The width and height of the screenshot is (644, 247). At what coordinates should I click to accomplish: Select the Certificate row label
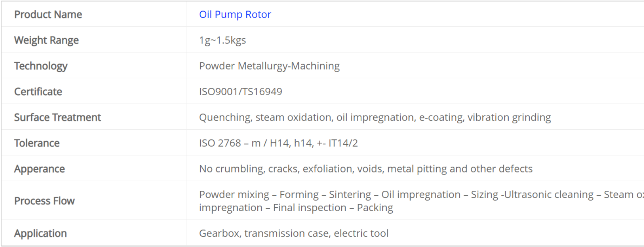(38, 92)
